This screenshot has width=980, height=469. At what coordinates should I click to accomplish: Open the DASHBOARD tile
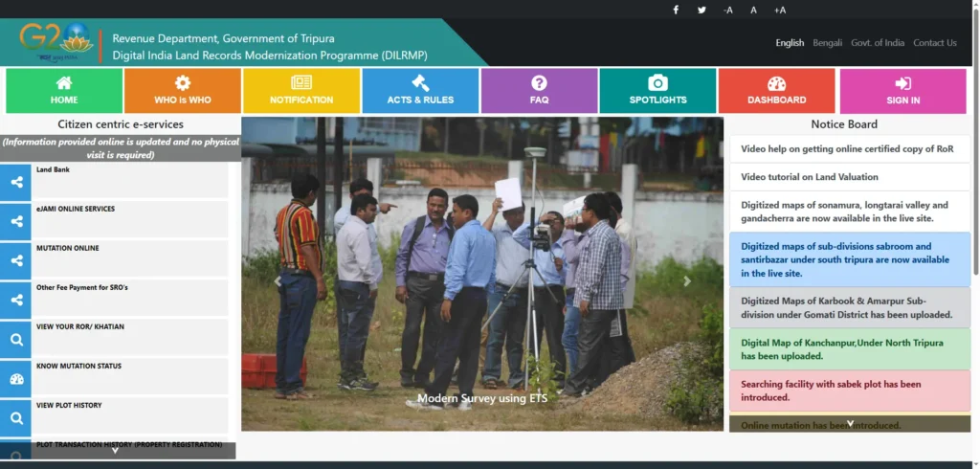click(x=776, y=91)
